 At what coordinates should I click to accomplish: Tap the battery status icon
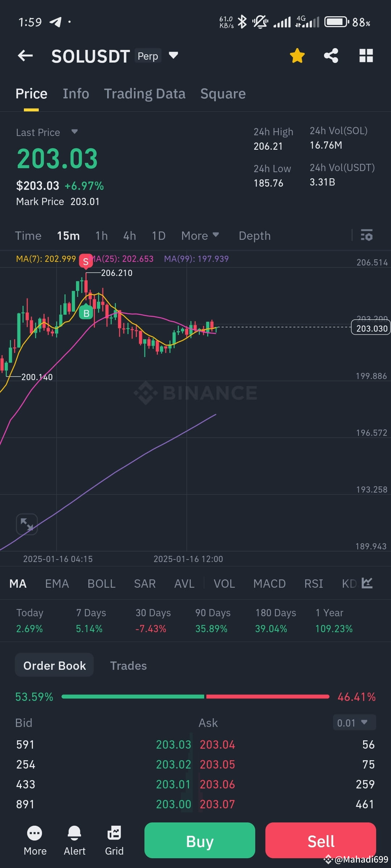[x=337, y=22]
